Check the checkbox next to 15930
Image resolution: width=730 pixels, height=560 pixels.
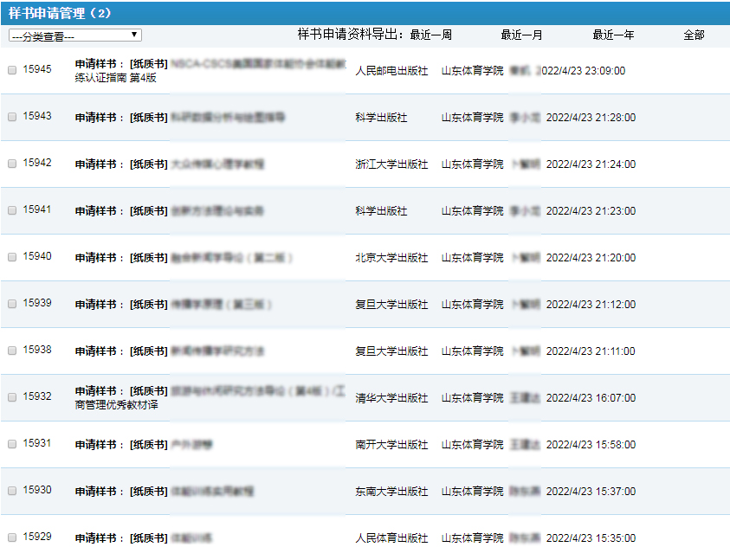coord(12,491)
